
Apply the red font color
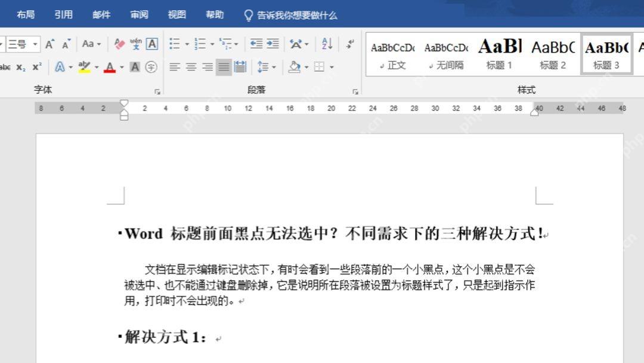click(x=110, y=67)
